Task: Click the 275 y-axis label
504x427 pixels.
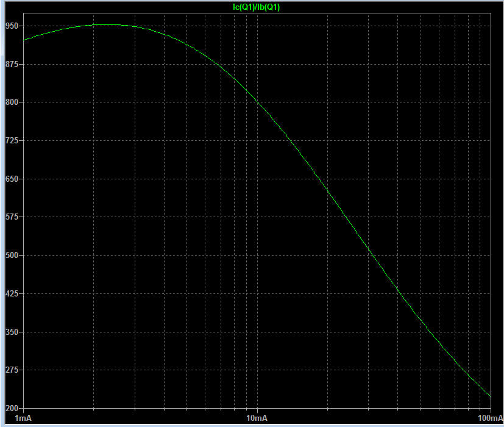Action: pyautogui.click(x=12, y=370)
